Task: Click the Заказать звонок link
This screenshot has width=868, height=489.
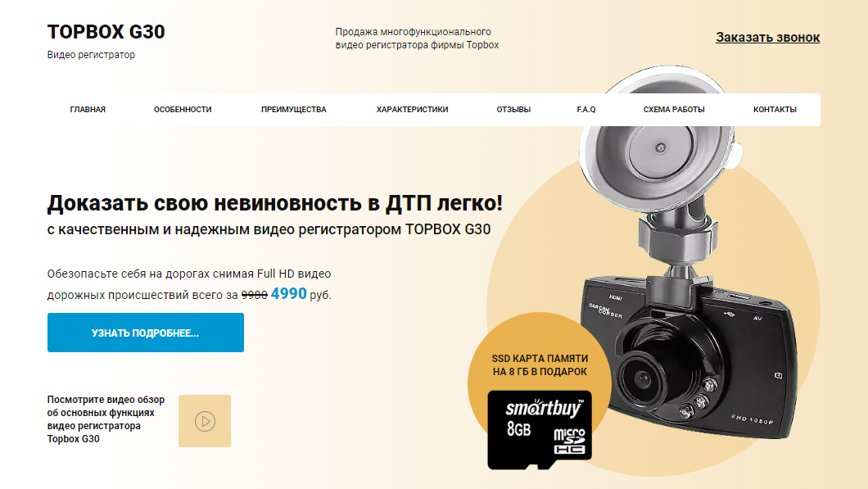Action: click(x=767, y=37)
